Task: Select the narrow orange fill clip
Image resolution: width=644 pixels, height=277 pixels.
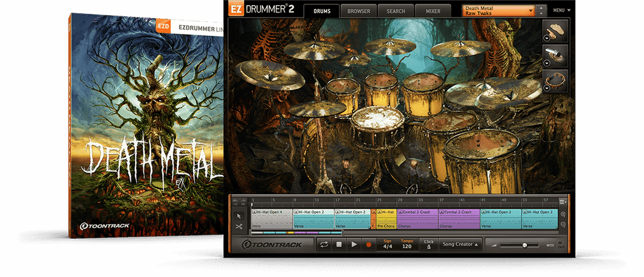Action: (x=374, y=219)
